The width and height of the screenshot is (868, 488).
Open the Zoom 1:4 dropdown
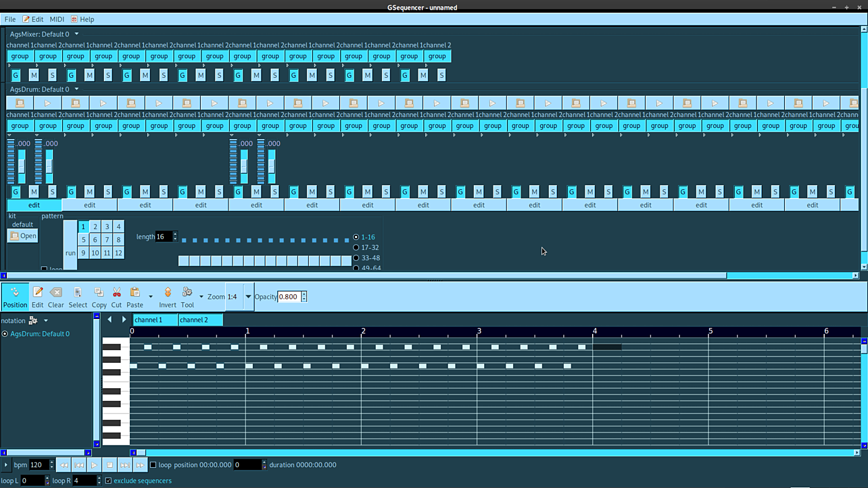(248, 296)
